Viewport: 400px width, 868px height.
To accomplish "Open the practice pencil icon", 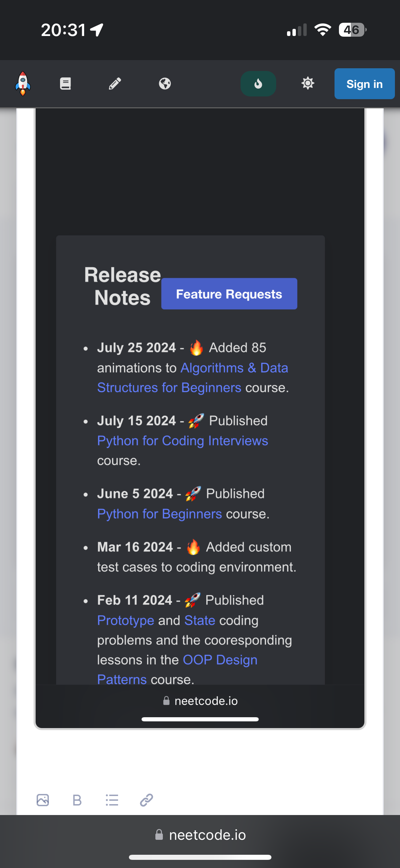I will (115, 84).
